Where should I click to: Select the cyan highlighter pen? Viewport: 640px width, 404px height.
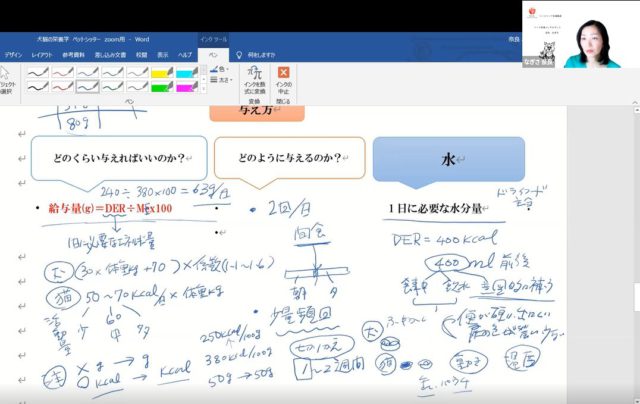pos(186,73)
